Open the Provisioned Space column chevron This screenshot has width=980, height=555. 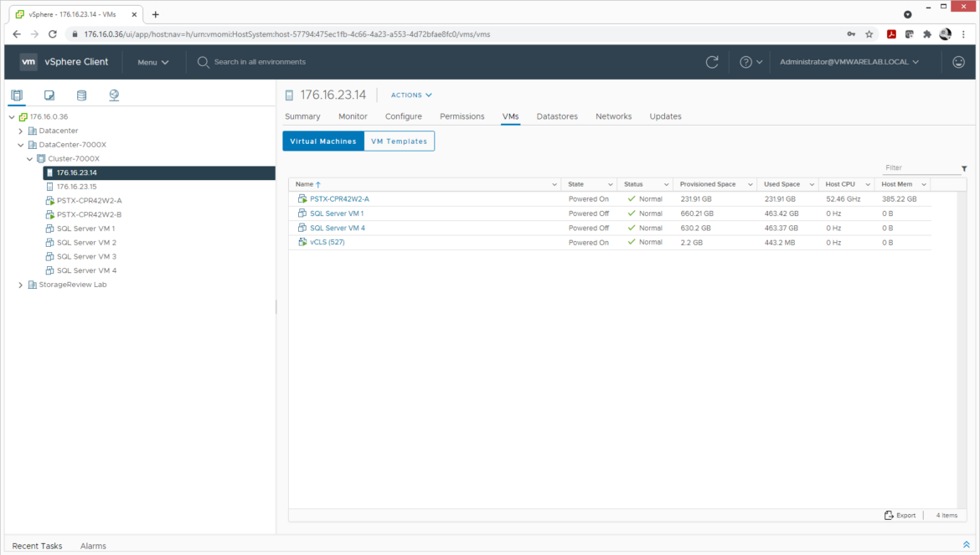[750, 185]
